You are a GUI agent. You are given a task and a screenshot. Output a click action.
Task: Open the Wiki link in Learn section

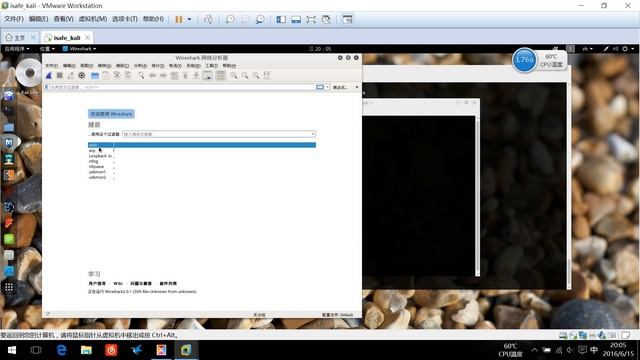point(118,283)
